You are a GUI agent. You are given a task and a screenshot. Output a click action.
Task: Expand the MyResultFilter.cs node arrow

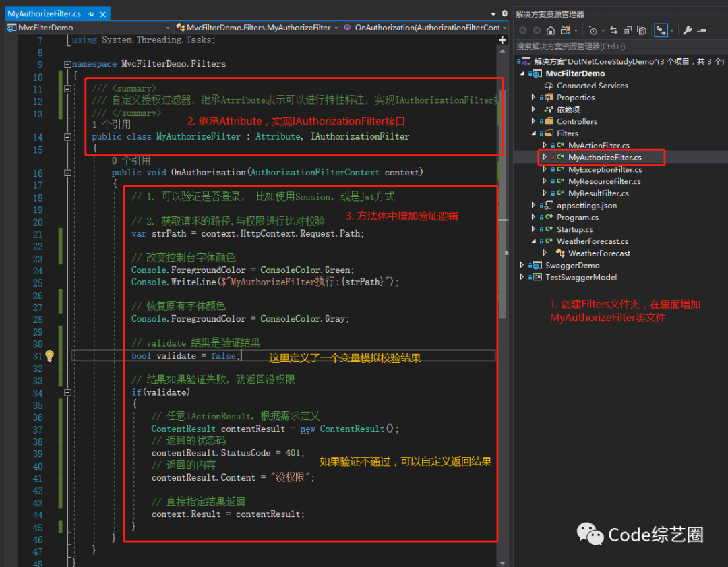[x=545, y=193]
